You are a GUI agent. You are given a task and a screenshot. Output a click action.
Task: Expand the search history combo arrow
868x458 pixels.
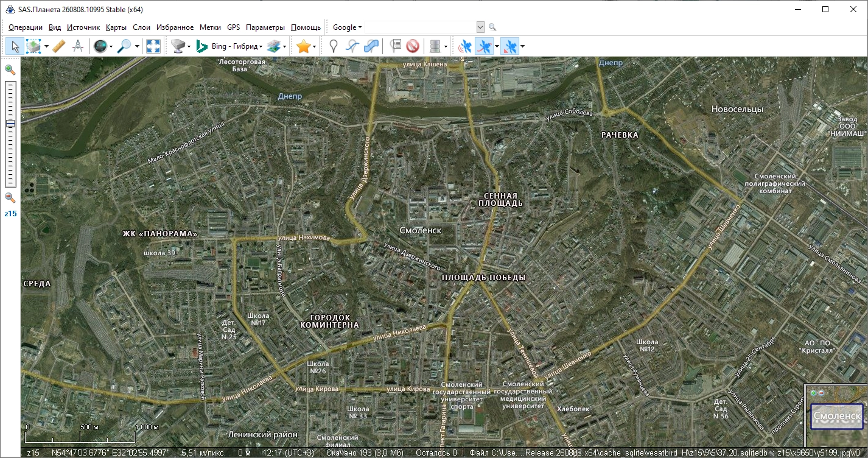coord(480,27)
